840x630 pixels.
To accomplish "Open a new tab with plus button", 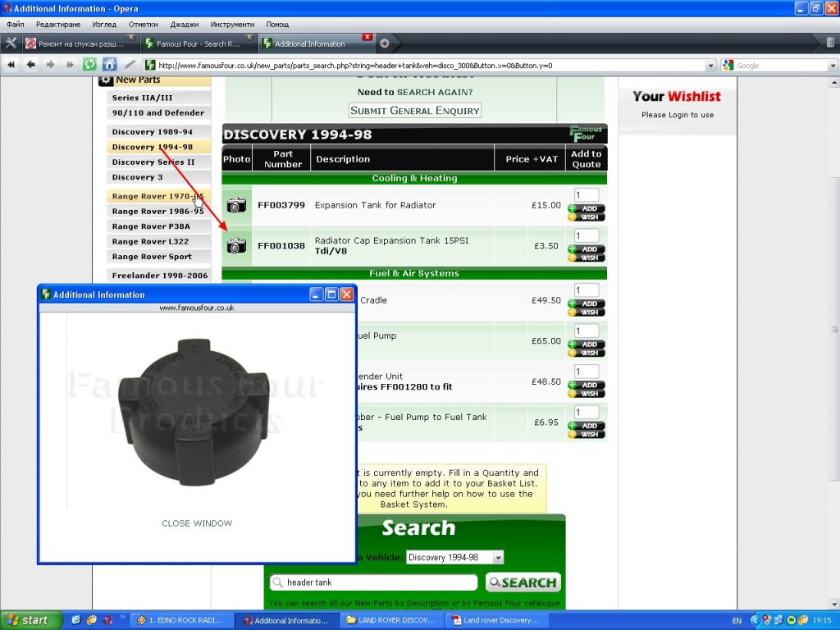I will 384,44.
